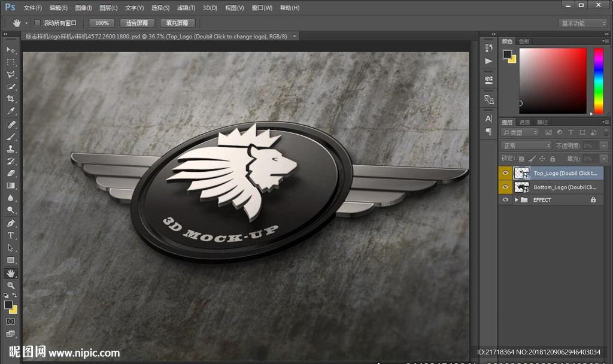Pick a color in the red color field
The height and width of the screenshot is (364, 613).
553,81
